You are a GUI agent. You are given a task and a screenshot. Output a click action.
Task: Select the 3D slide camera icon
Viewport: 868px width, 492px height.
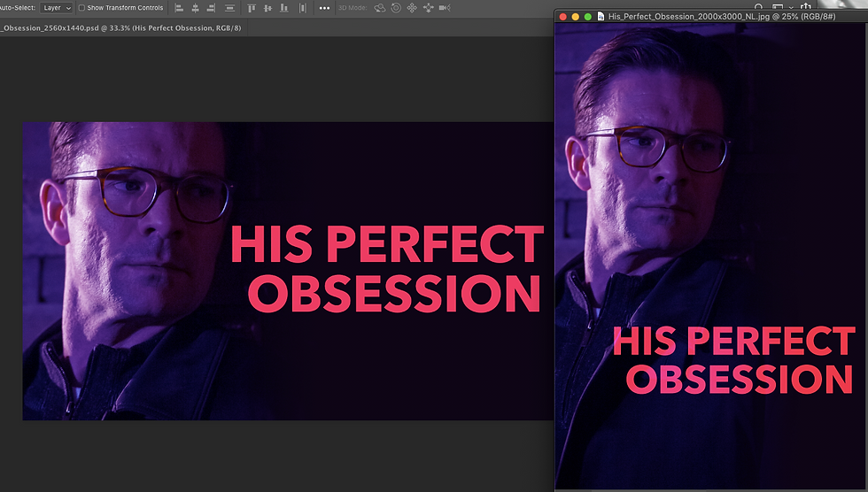[x=428, y=8]
